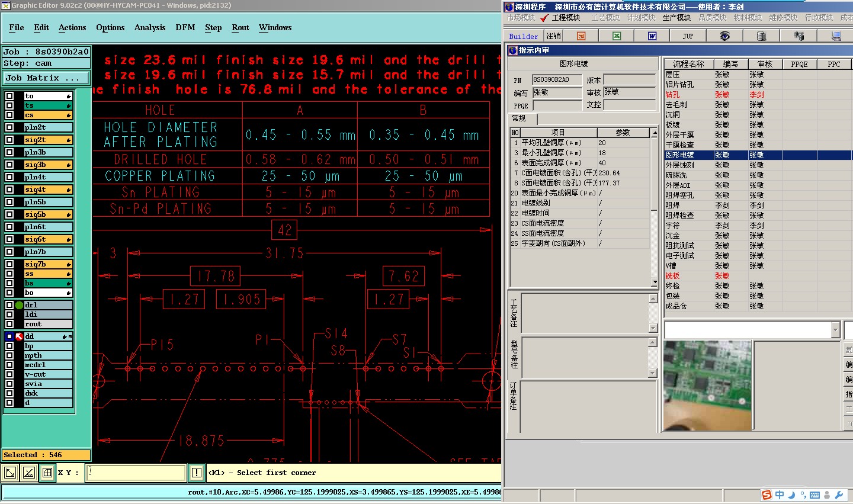Click the eye preview icon
This screenshot has height=504, width=853.
click(x=724, y=36)
